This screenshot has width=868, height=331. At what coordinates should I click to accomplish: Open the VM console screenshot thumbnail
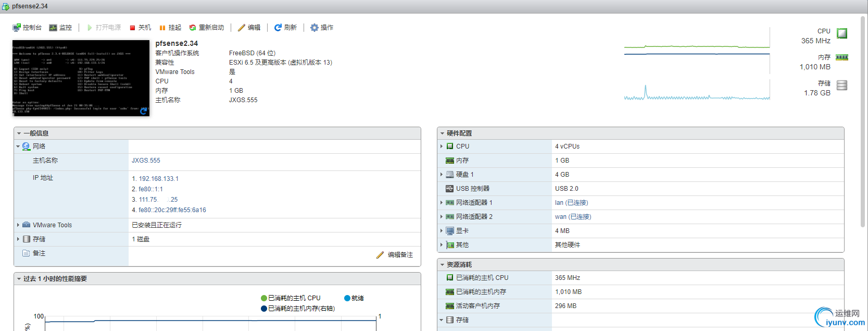click(x=81, y=78)
